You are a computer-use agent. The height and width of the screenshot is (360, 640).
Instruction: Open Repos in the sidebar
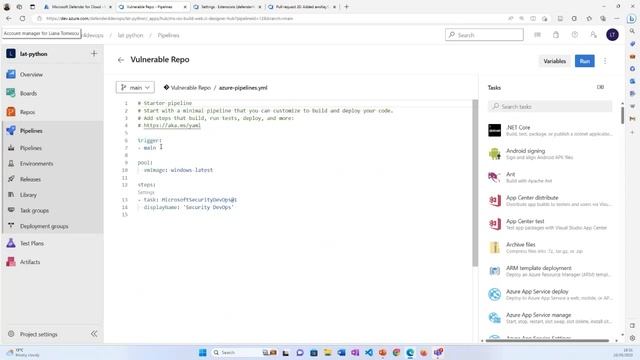pyautogui.click(x=27, y=112)
